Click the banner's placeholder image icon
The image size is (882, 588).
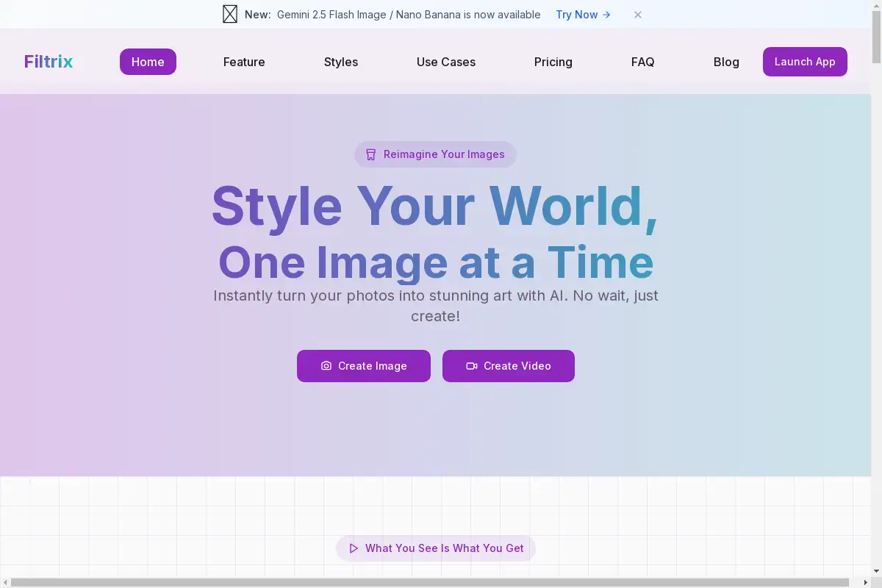coord(230,15)
